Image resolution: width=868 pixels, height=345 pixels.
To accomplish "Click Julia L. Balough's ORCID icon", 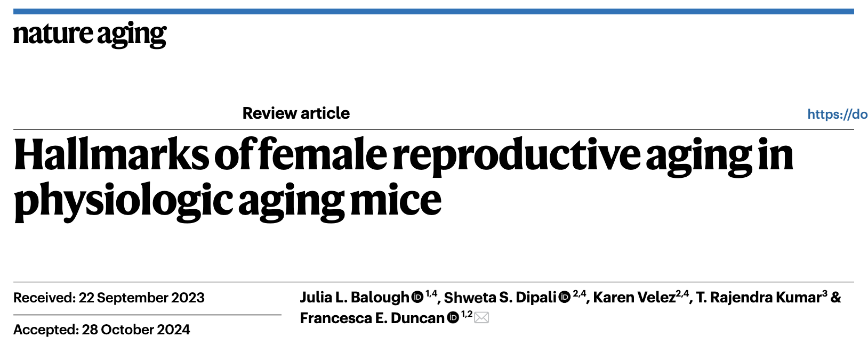I will click(x=417, y=297).
